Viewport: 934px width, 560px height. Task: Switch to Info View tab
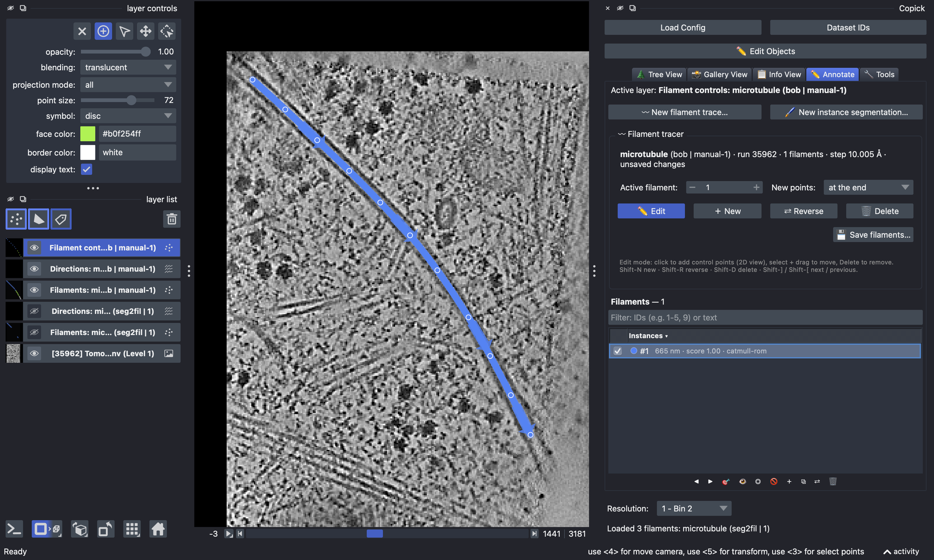coord(779,74)
